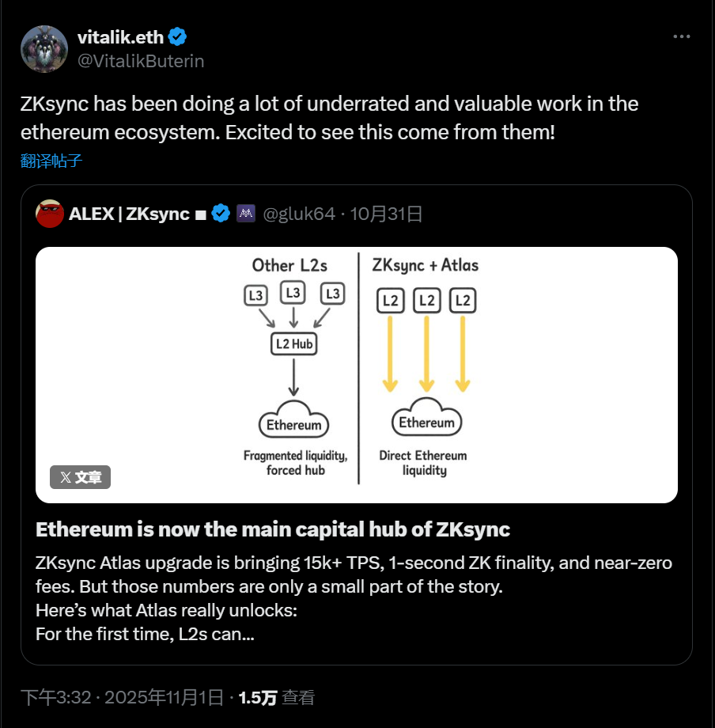
Task: Click the headline about Ethereum capital hub
Action: (271, 529)
